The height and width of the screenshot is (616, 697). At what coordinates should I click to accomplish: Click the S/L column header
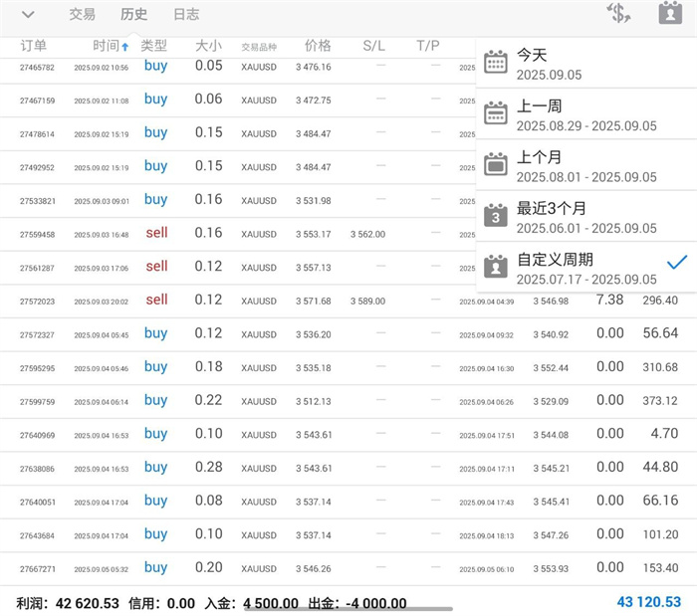point(373,46)
